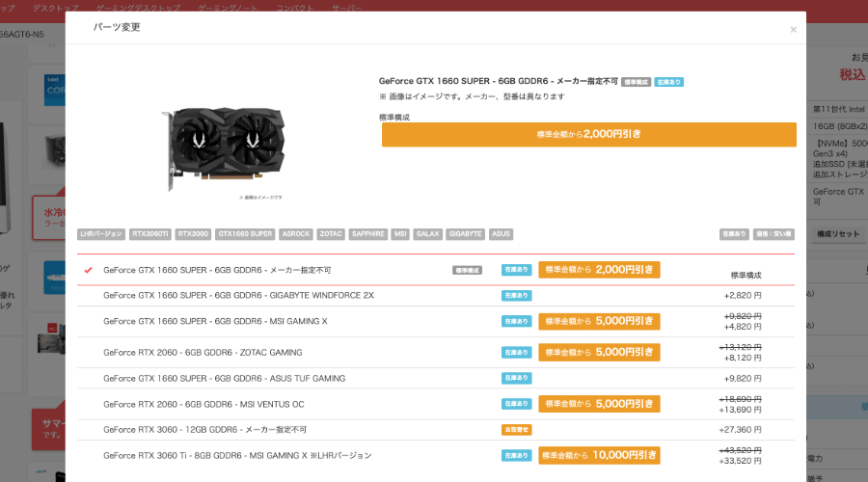Filter by GALAX tag
This screenshot has width=868, height=482.
pyautogui.click(x=428, y=234)
